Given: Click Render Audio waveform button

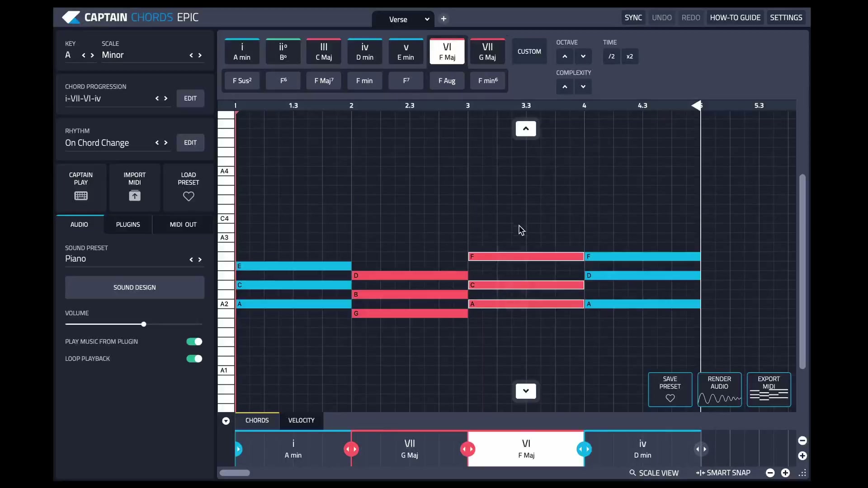Looking at the screenshot, I should coord(719,389).
